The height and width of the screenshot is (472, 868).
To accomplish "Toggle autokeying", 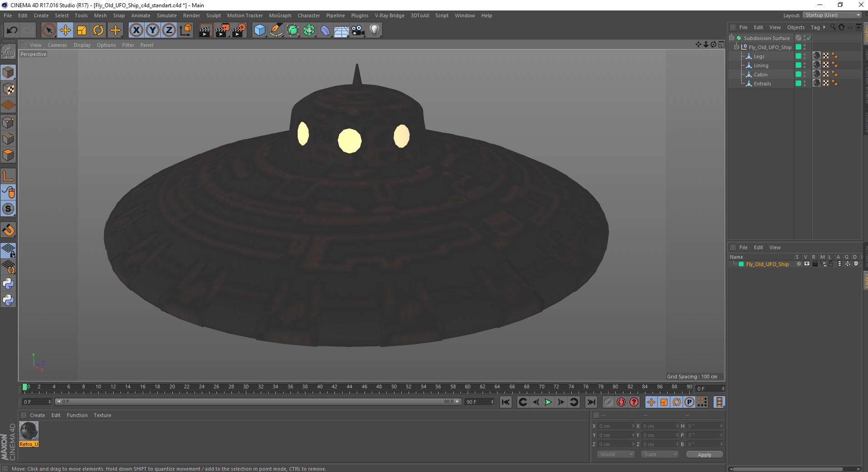I will 621,402.
